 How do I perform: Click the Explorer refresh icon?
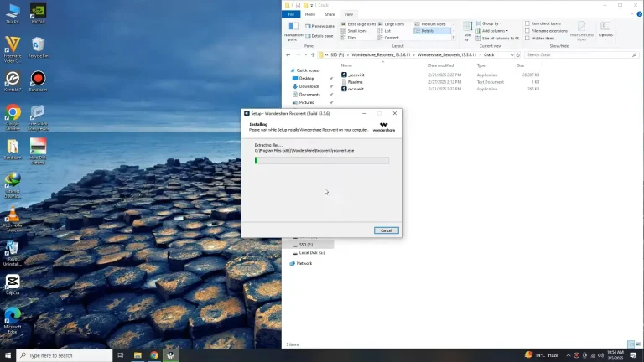[x=518, y=55]
